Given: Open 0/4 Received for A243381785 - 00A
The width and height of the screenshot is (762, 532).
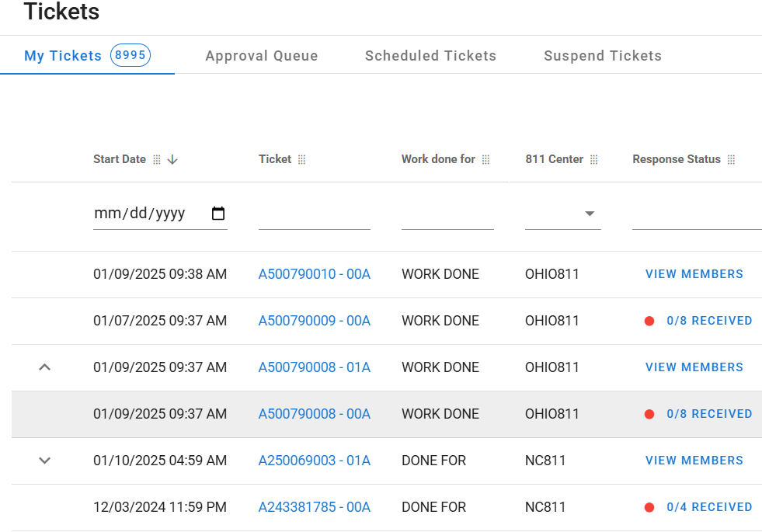Looking at the screenshot, I should point(709,508).
